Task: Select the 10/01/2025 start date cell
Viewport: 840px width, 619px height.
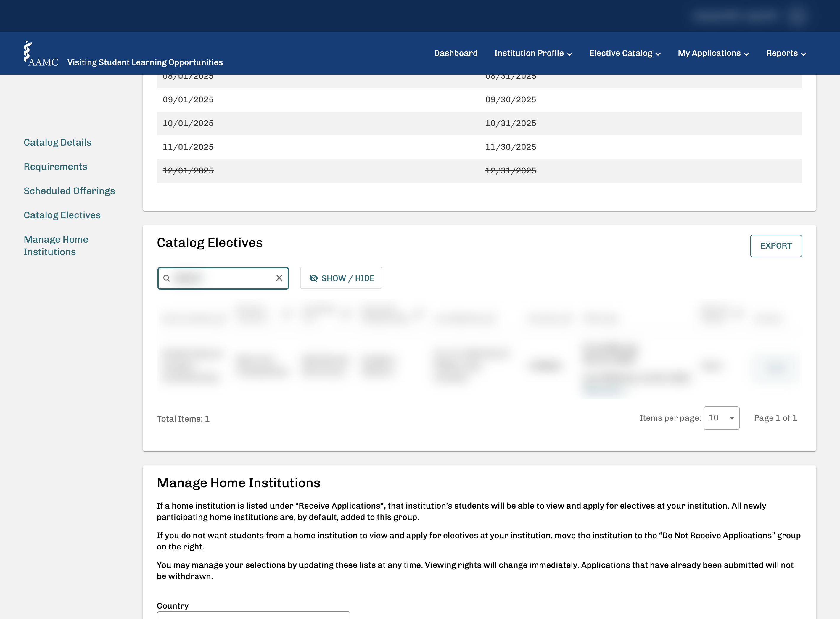Action: pos(188,123)
